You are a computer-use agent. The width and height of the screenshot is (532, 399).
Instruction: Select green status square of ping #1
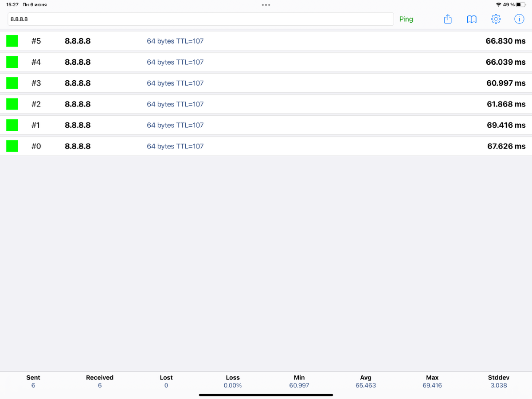click(12, 125)
